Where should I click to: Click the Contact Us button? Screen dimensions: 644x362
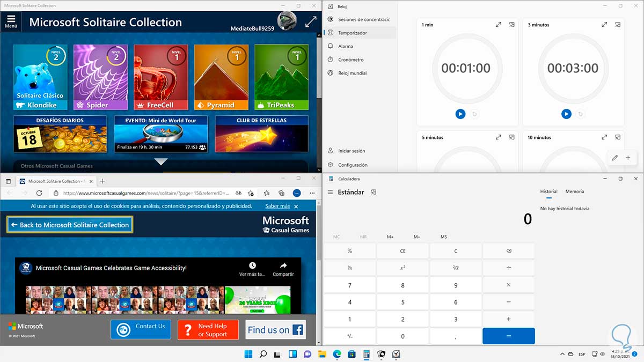141,329
